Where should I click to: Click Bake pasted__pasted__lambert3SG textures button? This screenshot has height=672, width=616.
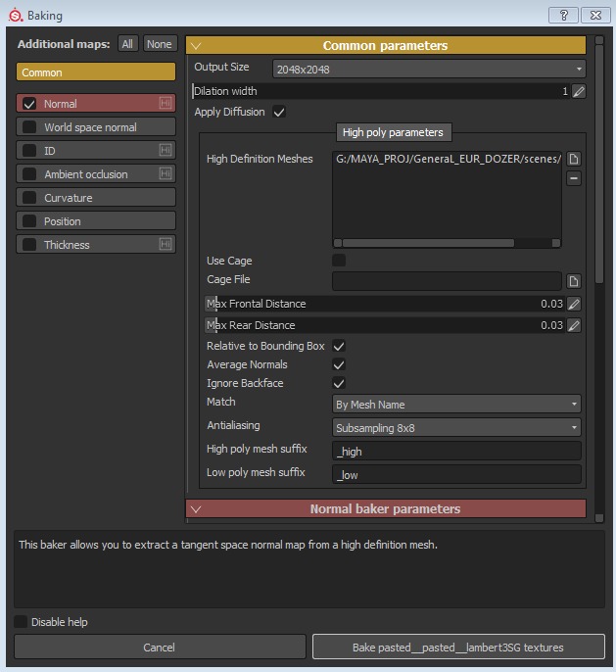(x=457, y=647)
